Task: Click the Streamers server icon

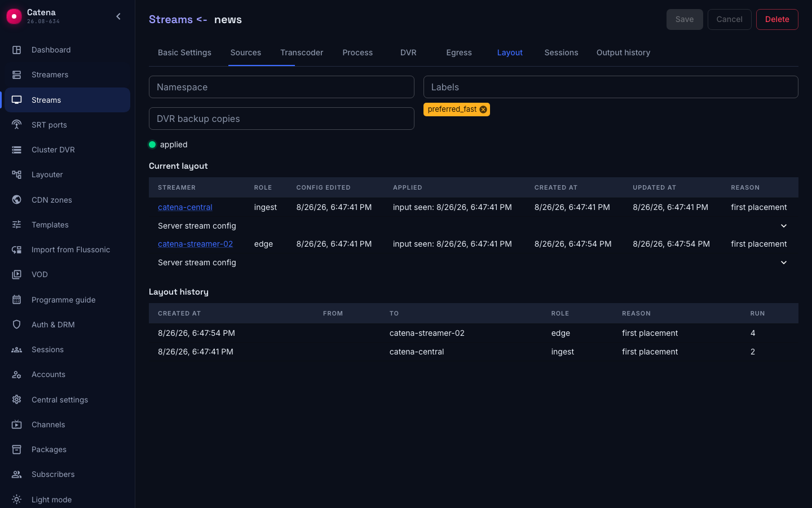Action: click(x=17, y=75)
